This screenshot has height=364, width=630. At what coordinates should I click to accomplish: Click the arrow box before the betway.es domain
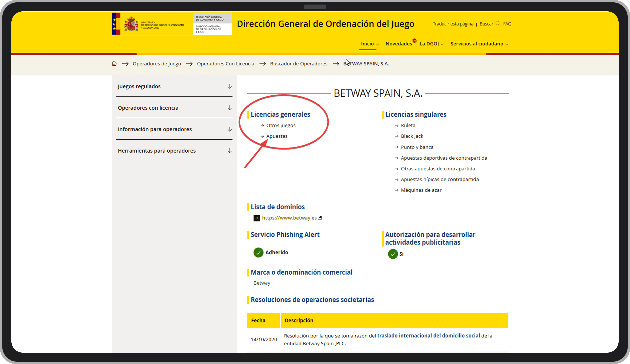coord(257,218)
